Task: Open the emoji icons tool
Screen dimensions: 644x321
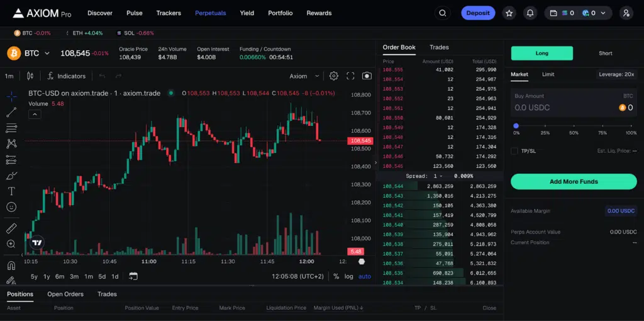Action: pyautogui.click(x=11, y=206)
